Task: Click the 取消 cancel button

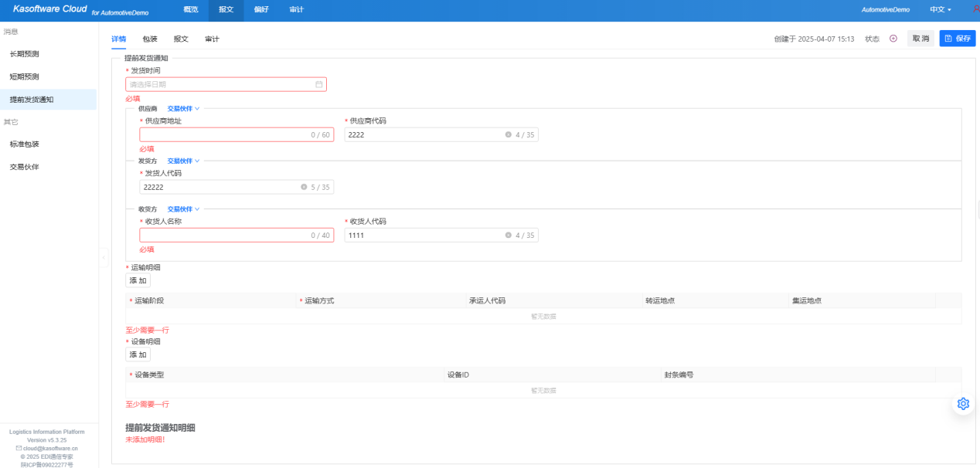Action: [920, 39]
